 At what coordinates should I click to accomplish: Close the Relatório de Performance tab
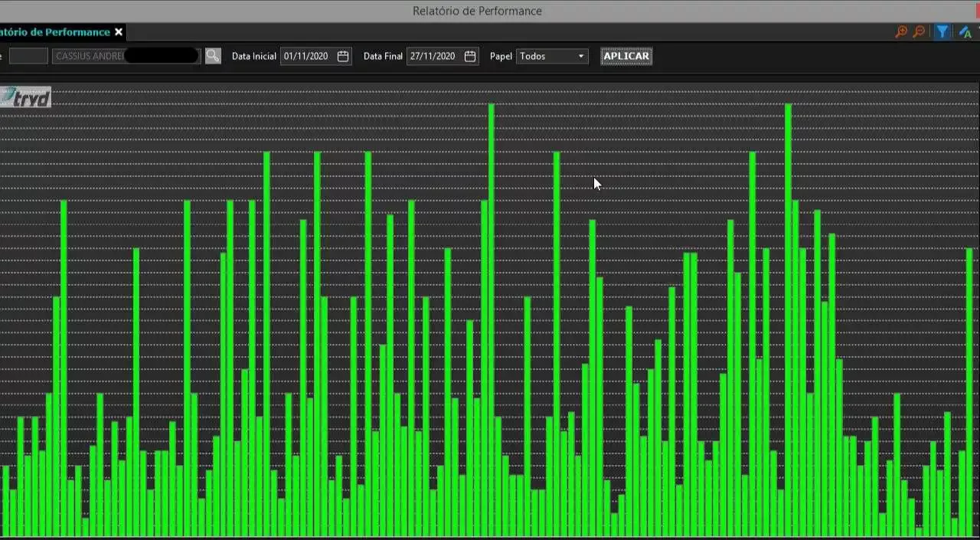(119, 32)
